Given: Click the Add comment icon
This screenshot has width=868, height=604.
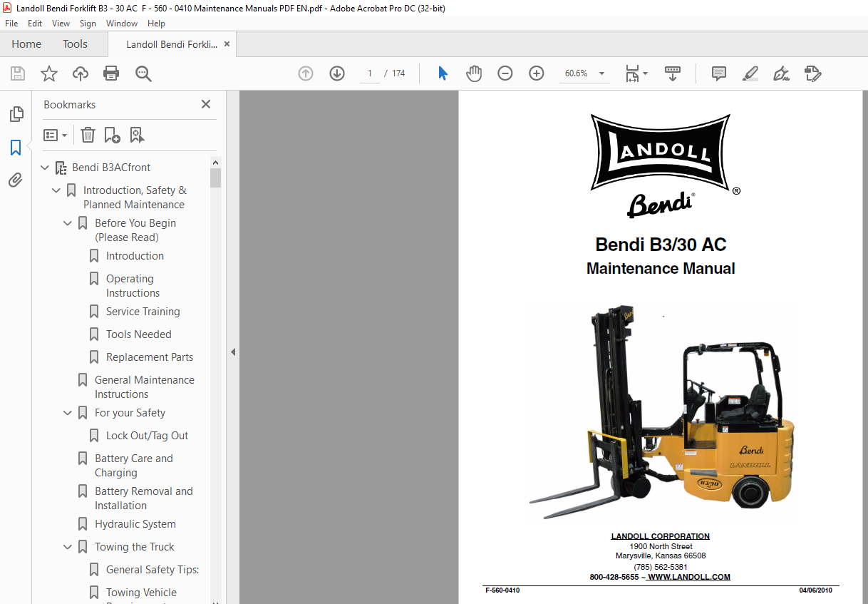Looking at the screenshot, I should pos(719,73).
